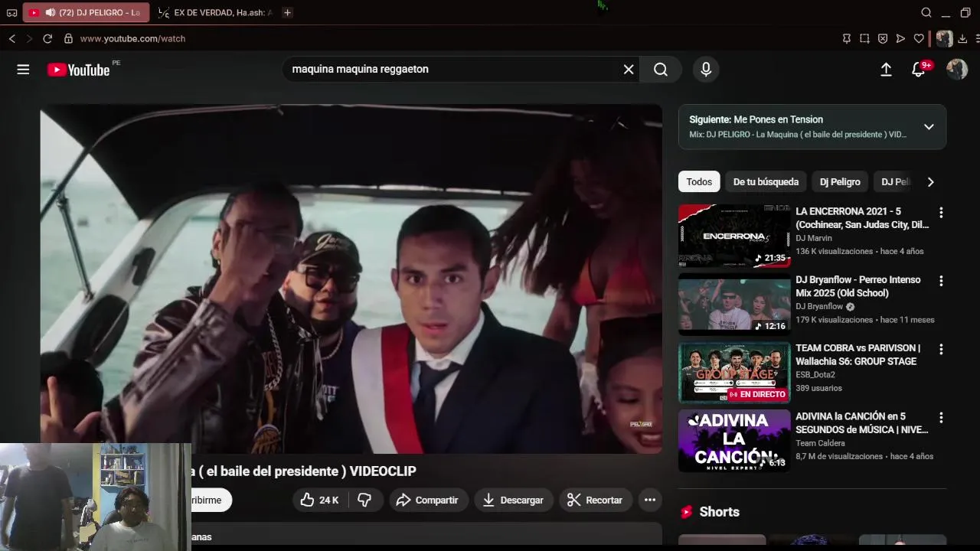Search tabs with the title bar magnifier
This screenshot has width=980, height=551.
pos(926,12)
